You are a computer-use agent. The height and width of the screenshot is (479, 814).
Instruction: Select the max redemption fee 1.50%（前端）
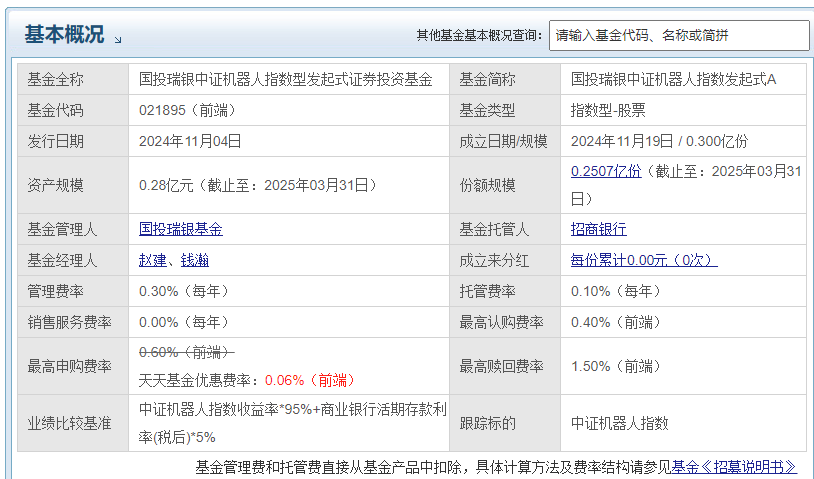pos(616,366)
